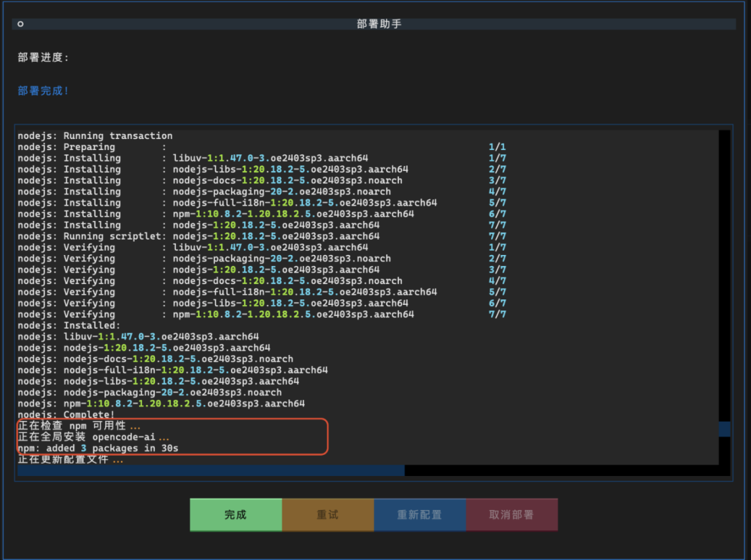Click the 重试 button
The width and height of the screenshot is (751, 560).
click(328, 515)
